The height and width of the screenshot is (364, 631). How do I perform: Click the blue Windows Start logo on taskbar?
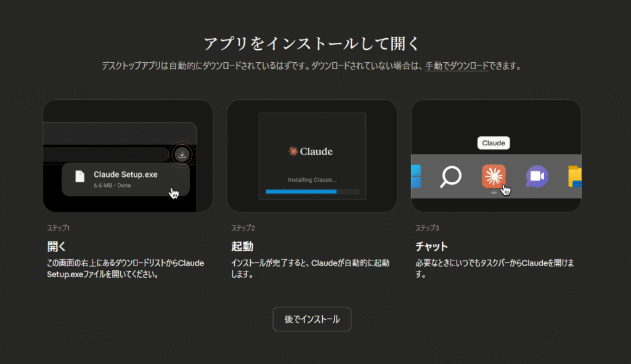415,177
